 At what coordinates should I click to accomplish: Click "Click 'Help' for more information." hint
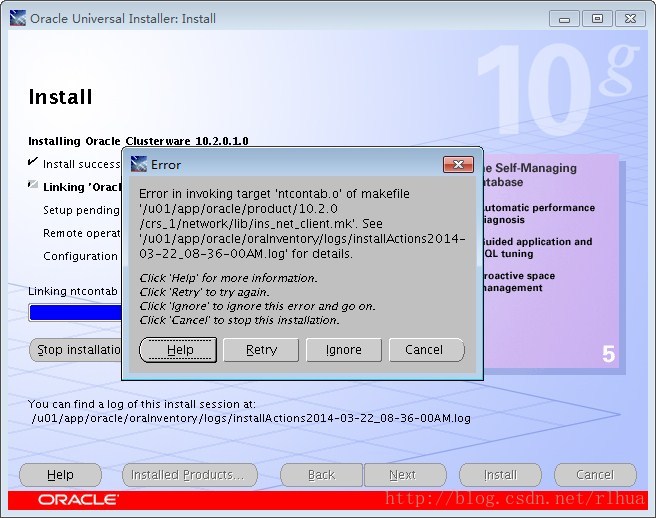(x=228, y=278)
